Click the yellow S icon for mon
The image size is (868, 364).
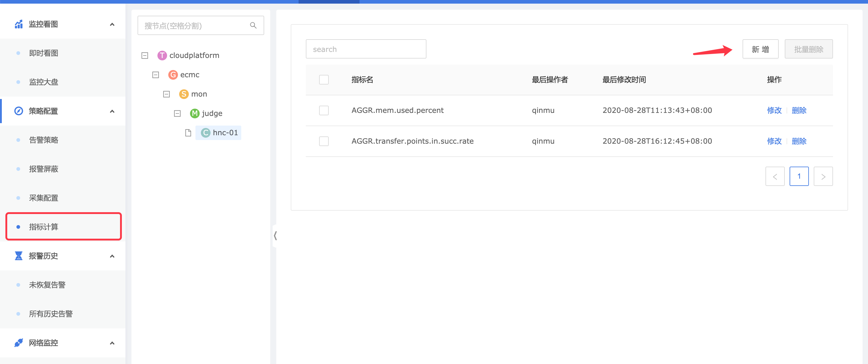tap(184, 94)
